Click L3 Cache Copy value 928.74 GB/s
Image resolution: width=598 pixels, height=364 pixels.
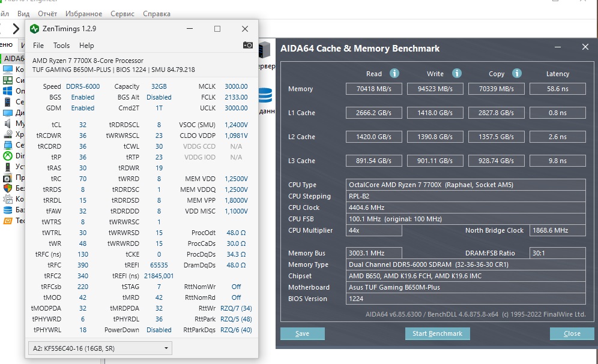tap(496, 161)
